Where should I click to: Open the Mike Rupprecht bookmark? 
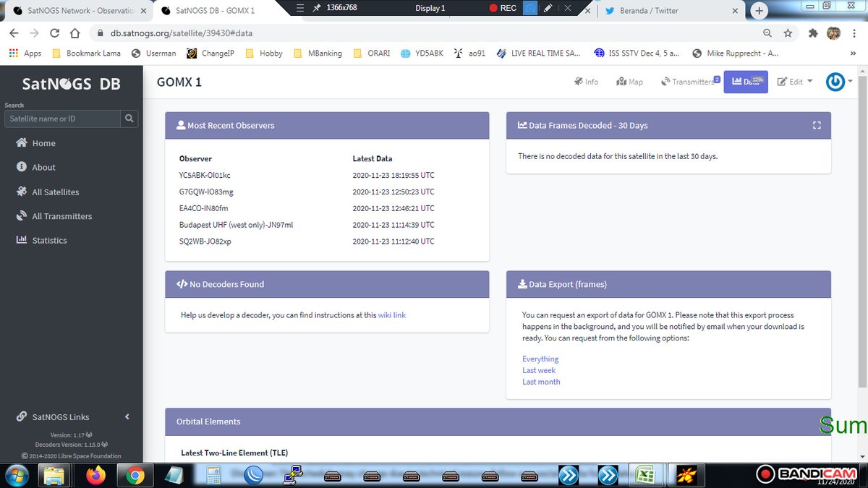click(x=736, y=53)
